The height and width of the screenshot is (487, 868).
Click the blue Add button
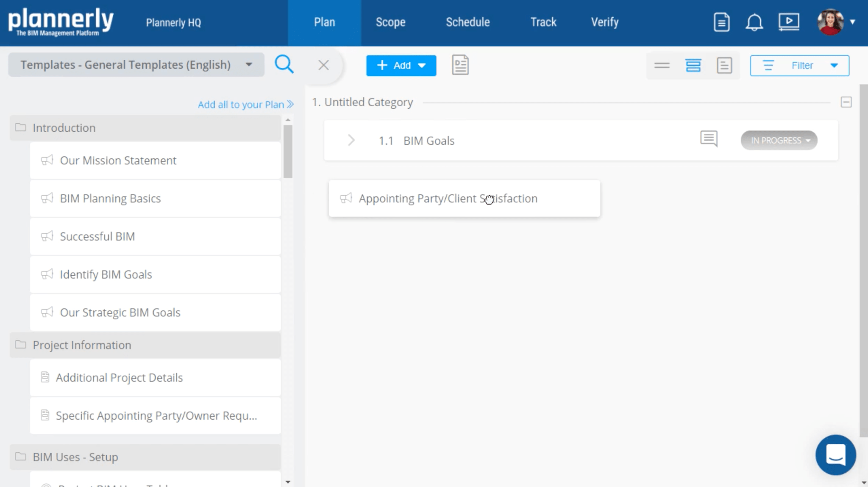tap(401, 66)
